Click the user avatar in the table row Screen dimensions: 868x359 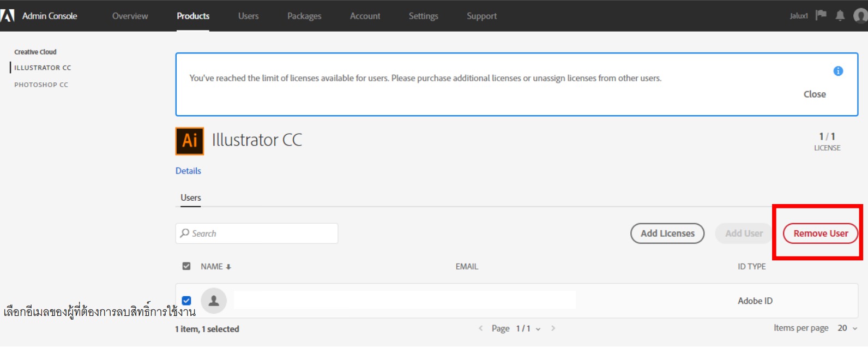[214, 301]
